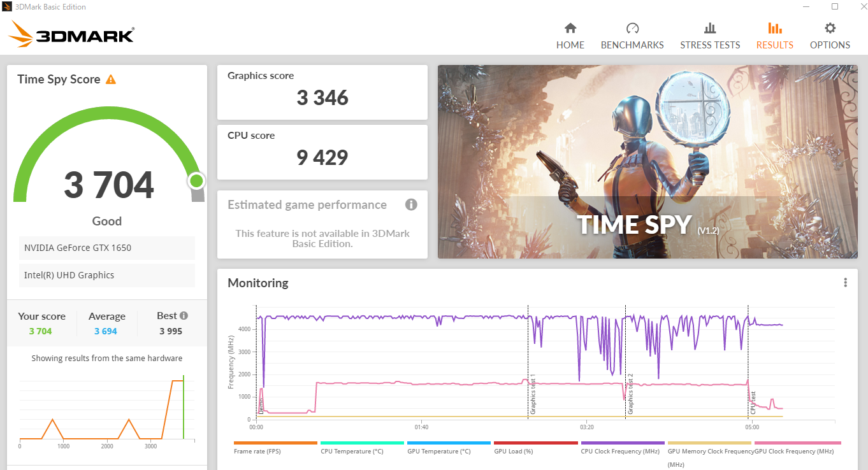This screenshot has width=868, height=470.
Task: Click the NVIDIA GeForce GTX 1650 entry
Action: tap(107, 248)
